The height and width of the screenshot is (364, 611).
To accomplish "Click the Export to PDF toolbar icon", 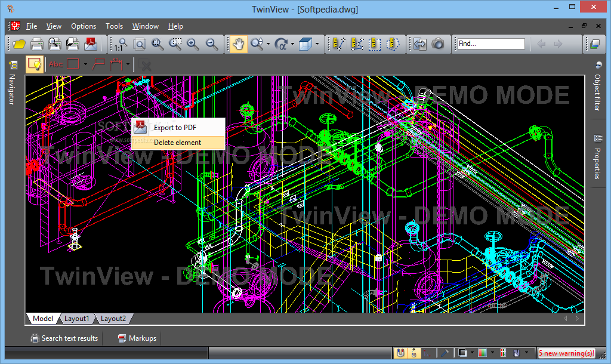I will 91,44.
